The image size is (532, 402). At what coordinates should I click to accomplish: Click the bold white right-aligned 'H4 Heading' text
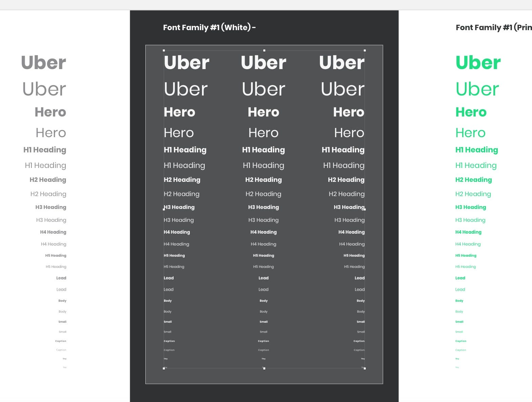click(352, 232)
